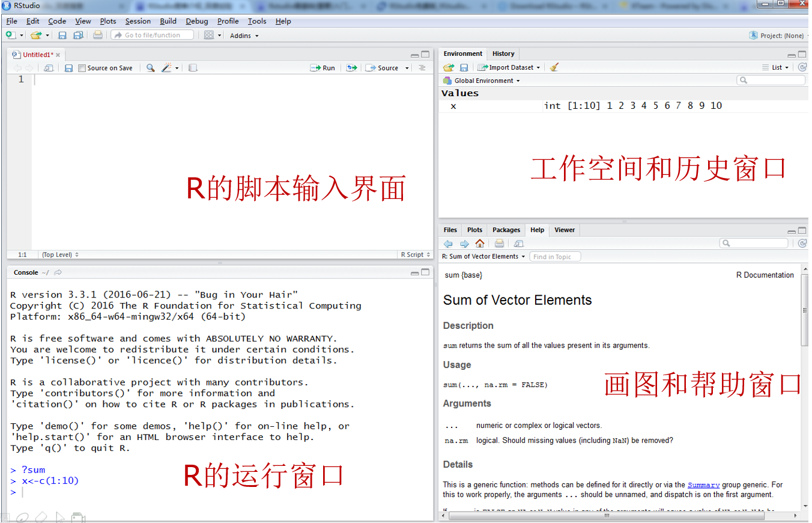The image size is (812, 523).
Task: Click the Environment search box
Action: 771,80
